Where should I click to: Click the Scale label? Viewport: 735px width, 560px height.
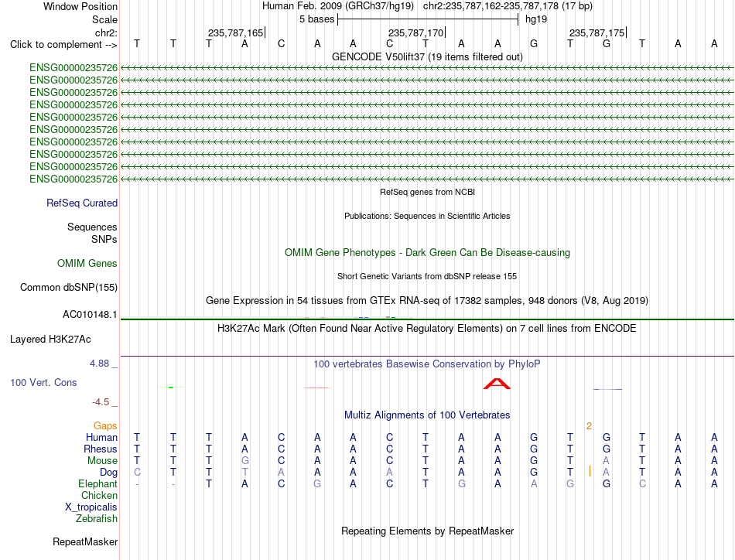(104, 19)
